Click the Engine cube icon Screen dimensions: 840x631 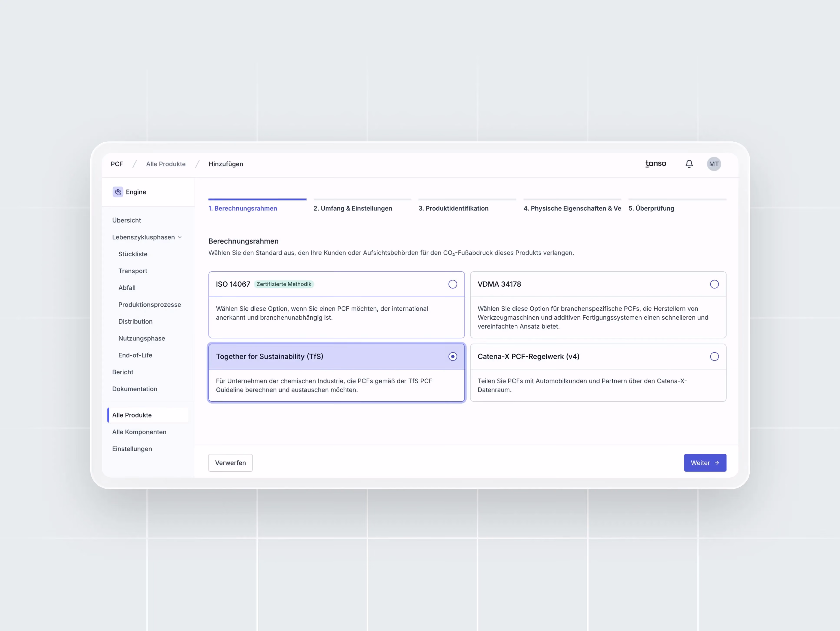point(118,192)
